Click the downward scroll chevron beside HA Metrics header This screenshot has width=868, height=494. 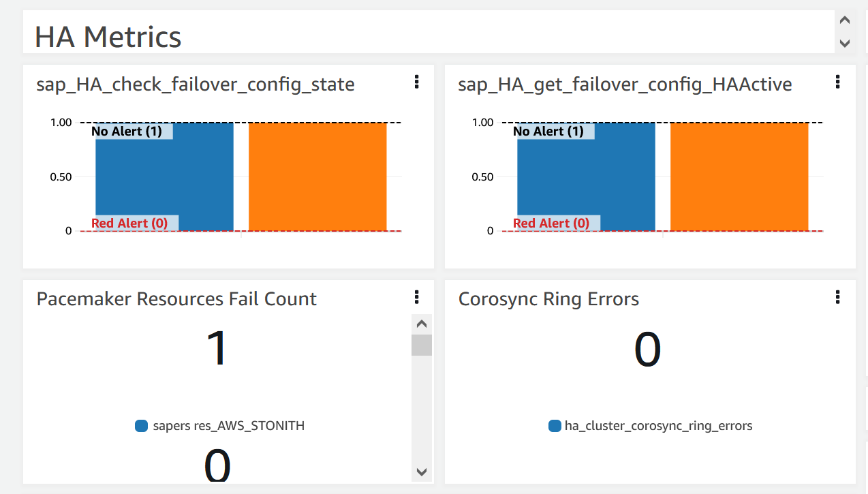[844, 44]
